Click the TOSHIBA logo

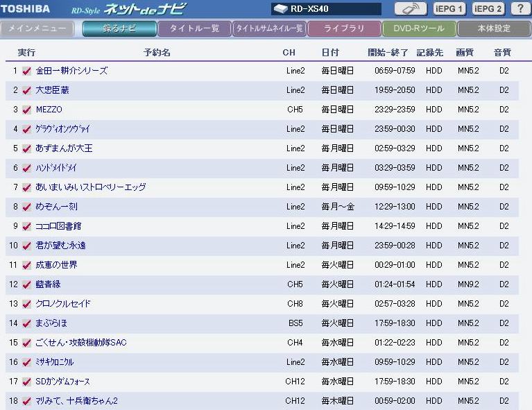25,9
